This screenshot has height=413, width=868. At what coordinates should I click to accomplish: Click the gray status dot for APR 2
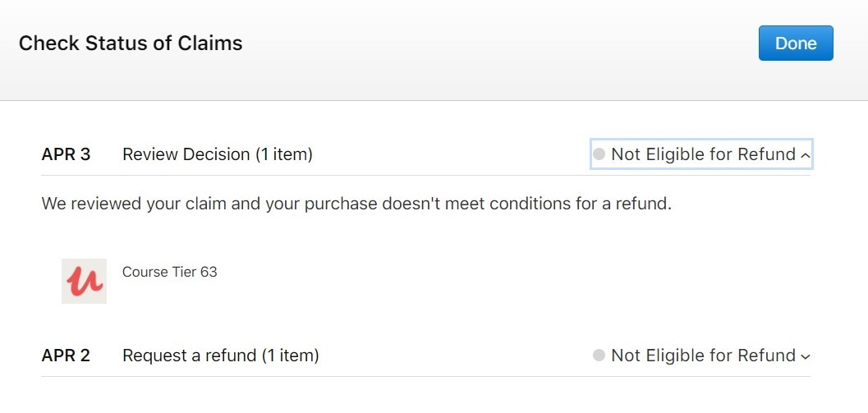pos(599,356)
